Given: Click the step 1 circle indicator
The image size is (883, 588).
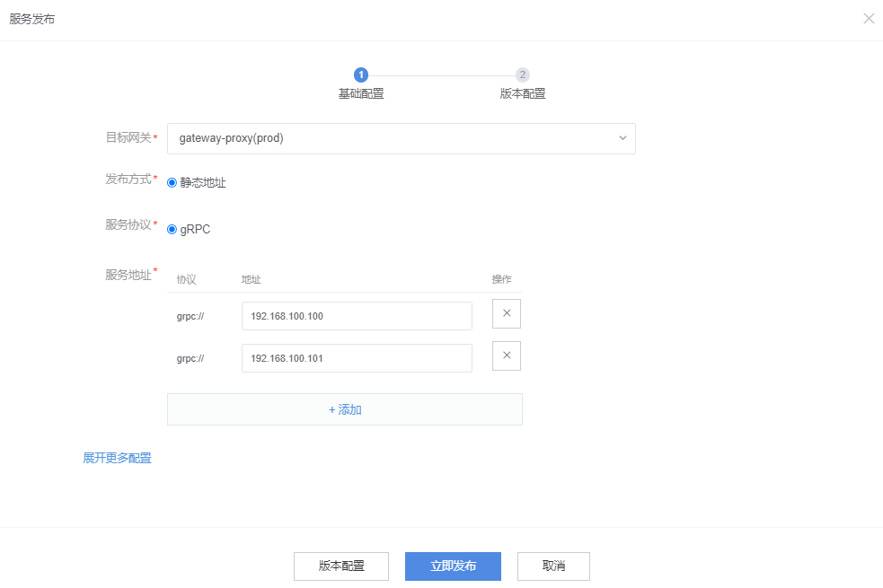Looking at the screenshot, I should [361, 75].
